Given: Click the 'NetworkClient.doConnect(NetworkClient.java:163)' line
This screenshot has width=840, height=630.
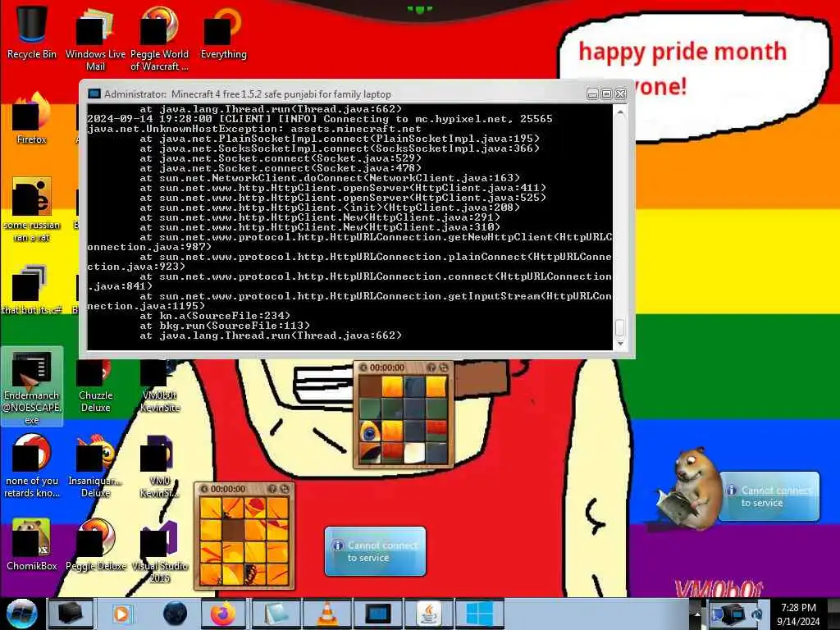Looking at the screenshot, I should pos(330,178).
